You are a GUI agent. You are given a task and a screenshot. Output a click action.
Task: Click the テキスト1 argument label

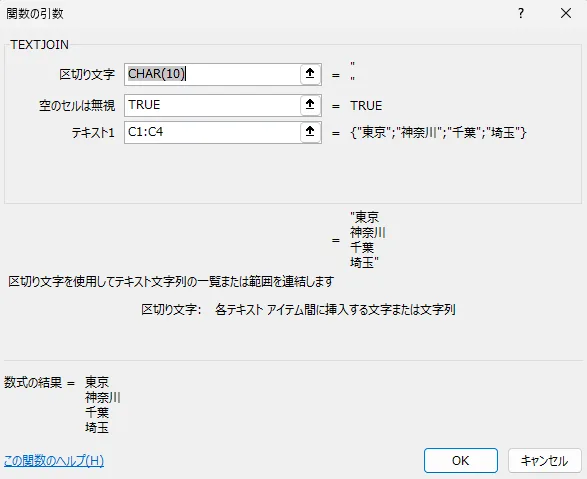[x=93, y=132]
